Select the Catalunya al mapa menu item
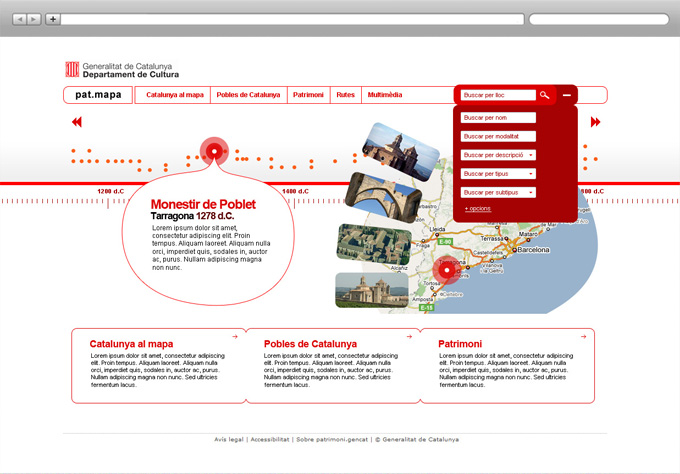Viewport: 680px width, 474px height. (175, 95)
